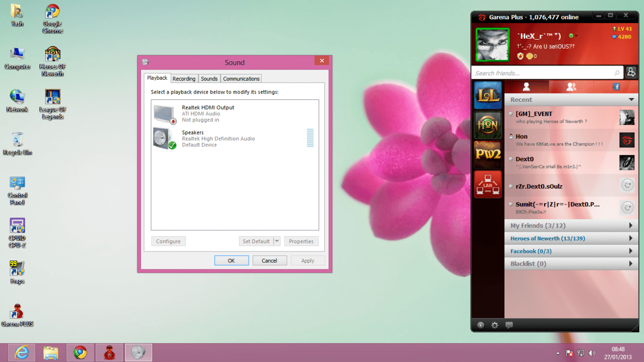The width and height of the screenshot is (644, 362).
Task: Select the Heroes Of Newerth desktop shortcut
Action: pyautogui.click(x=52, y=61)
